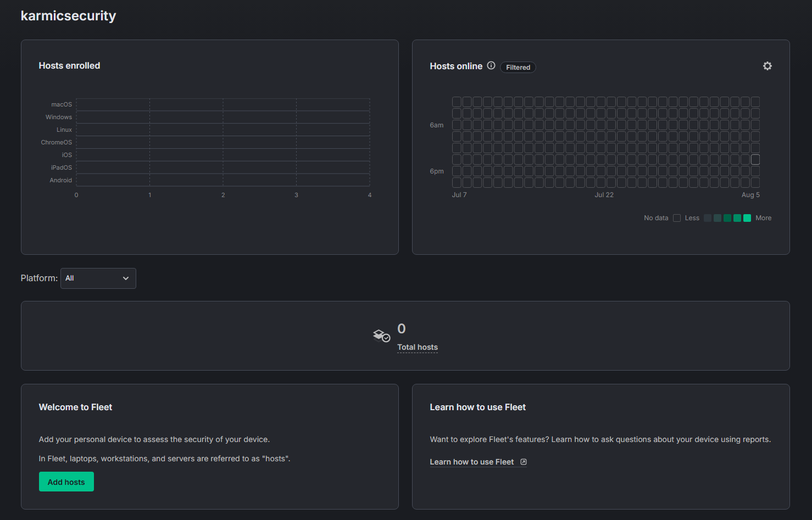Click the Jul 7 date label
The image size is (812, 520).
point(459,195)
